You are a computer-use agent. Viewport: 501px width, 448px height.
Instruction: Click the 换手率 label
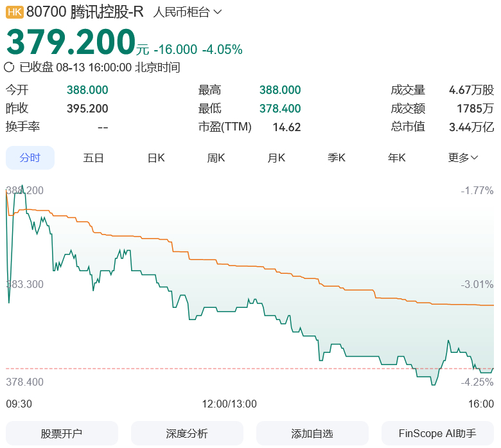pyautogui.click(x=22, y=127)
